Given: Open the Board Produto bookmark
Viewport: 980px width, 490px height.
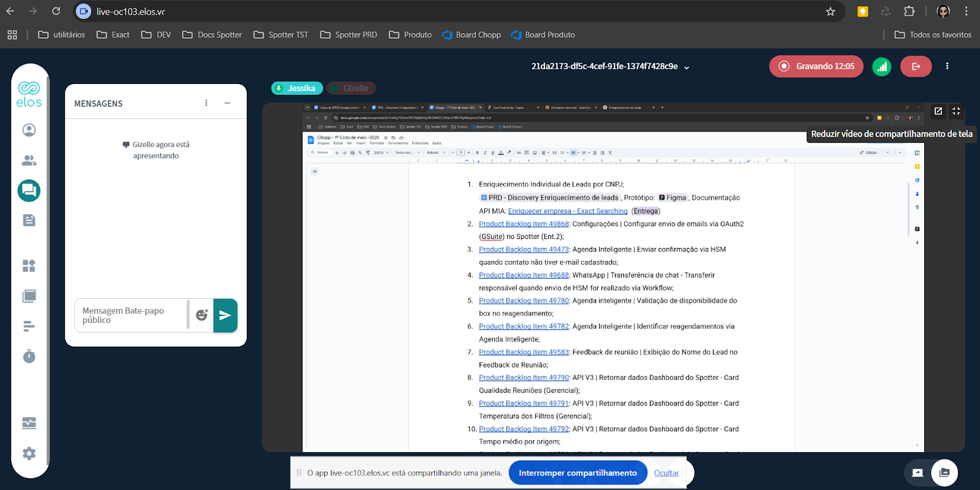Looking at the screenshot, I should coord(543,35).
